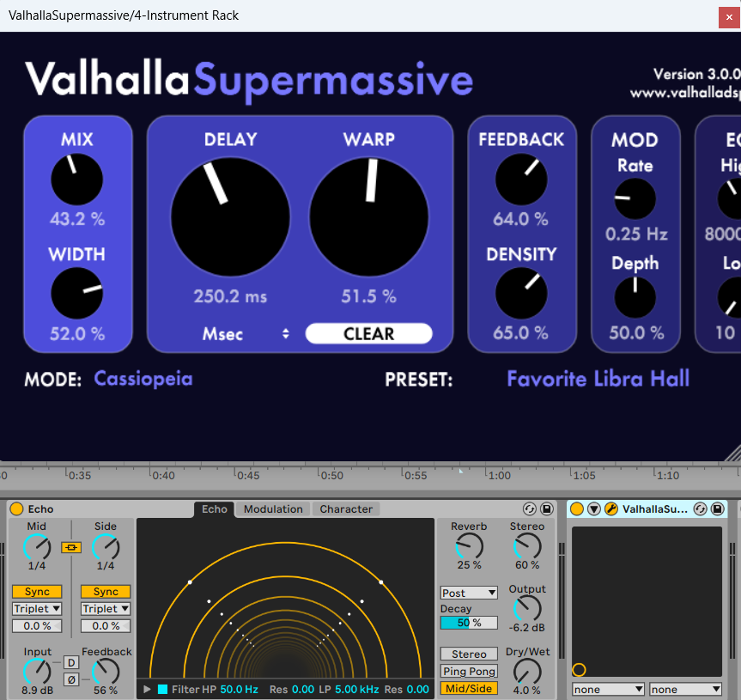Image resolution: width=741 pixels, height=700 pixels.
Task: Toggle the stereo link icon between Mid and Side
Action: (71, 547)
